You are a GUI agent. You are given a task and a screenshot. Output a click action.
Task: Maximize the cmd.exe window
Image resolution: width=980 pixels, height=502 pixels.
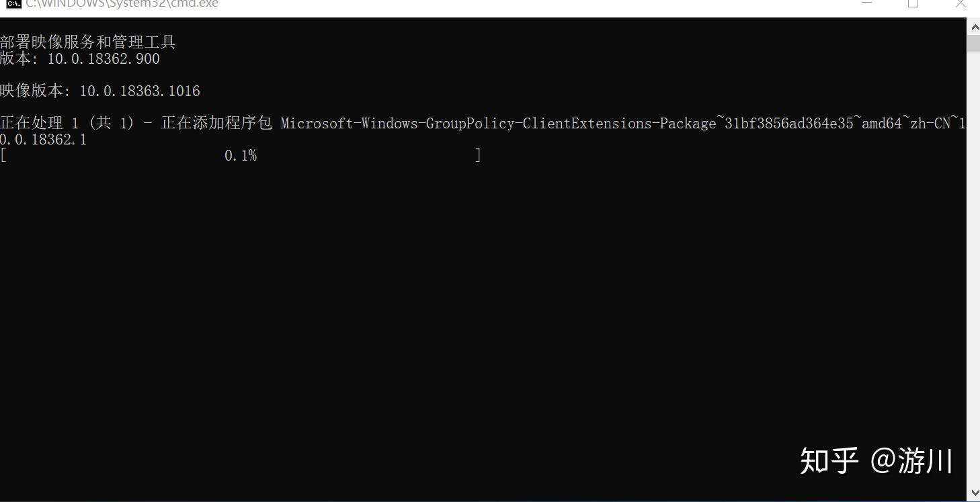point(913,3)
